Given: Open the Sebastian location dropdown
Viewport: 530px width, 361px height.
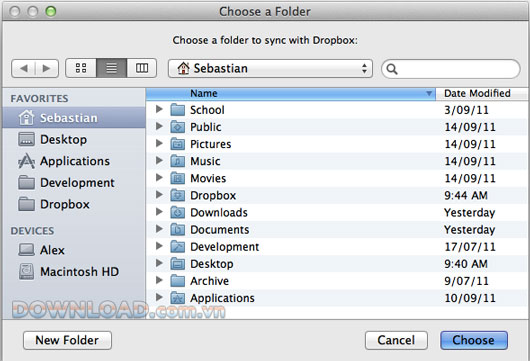Looking at the screenshot, I should 270,69.
